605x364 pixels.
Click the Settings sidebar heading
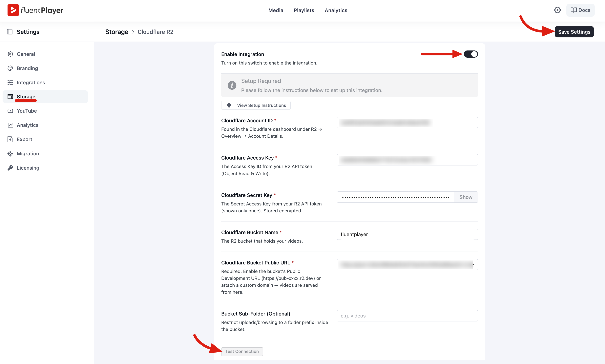pyautogui.click(x=28, y=32)
